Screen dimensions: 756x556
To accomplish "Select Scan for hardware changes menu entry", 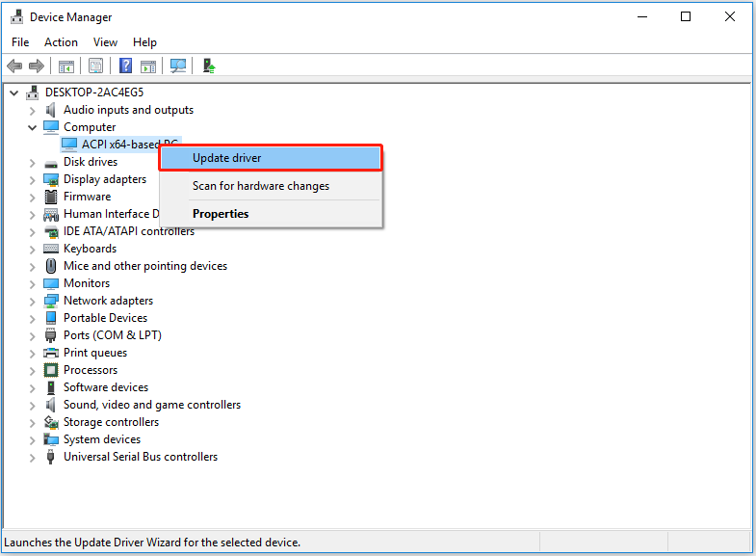I will point(260,186).
